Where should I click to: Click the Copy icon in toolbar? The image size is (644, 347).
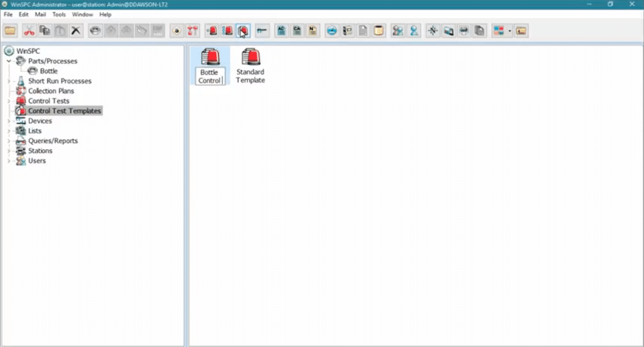coord(45,31)
